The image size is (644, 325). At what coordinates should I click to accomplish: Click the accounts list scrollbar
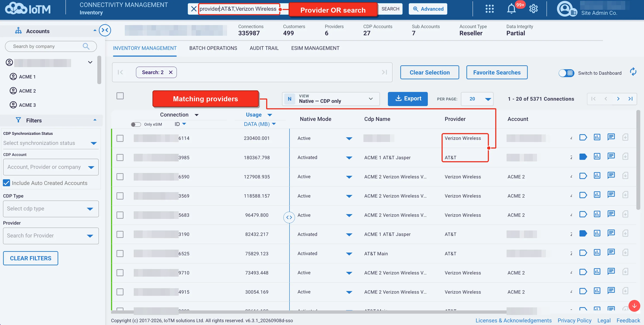[x=99, y=70]
